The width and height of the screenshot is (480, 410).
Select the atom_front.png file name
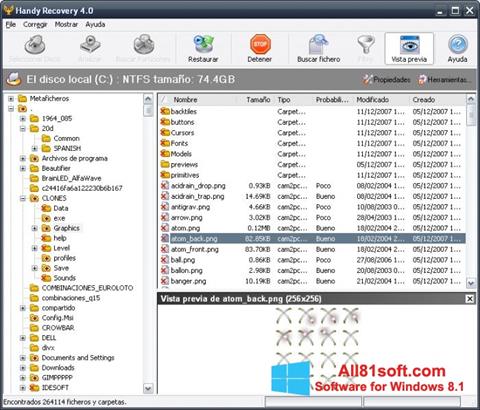[x=195, y=249]
